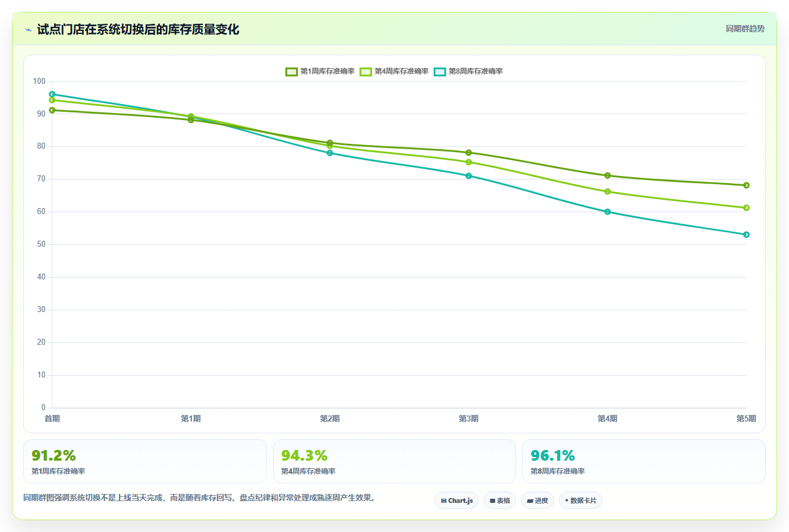Select the 第1周 dark green point at 第4期
The height and width of the screenshot is (532, 789).
(608, 175)
